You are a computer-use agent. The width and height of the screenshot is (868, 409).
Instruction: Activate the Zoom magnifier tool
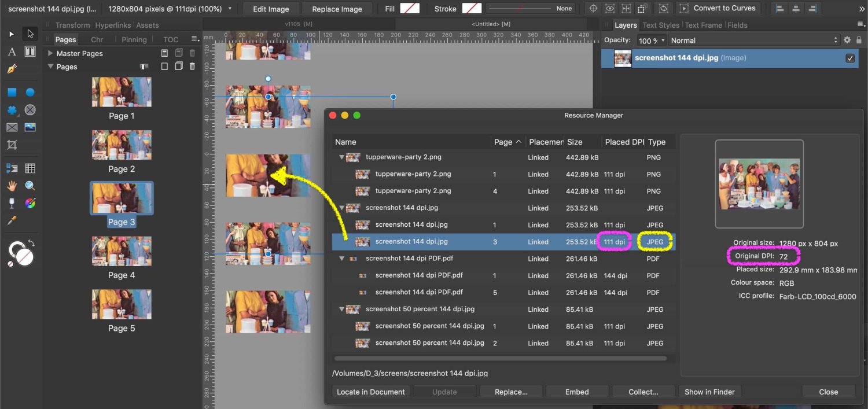[30, 186]
